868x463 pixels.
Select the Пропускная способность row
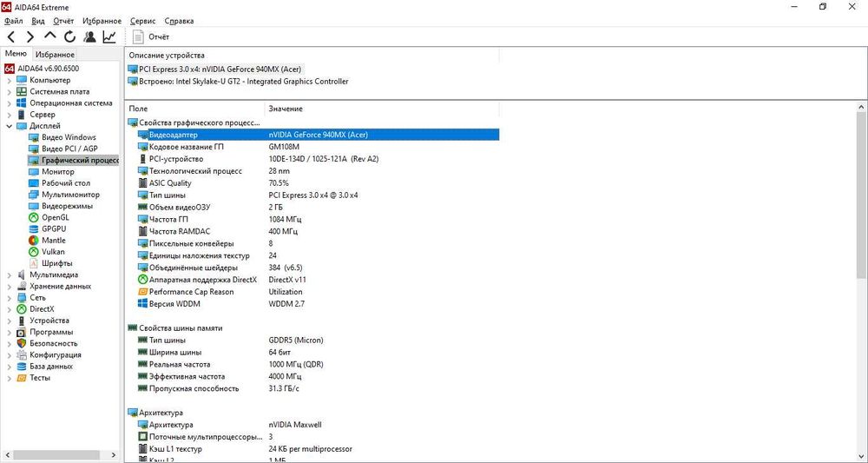click(x=312, y=388)
